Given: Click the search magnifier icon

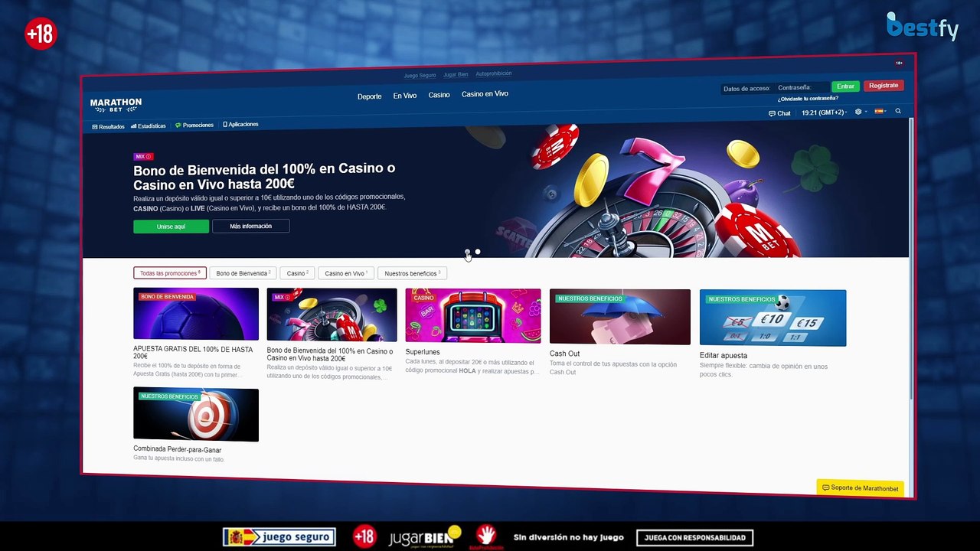Looking at the screenshot, I should tap(898, 111).
